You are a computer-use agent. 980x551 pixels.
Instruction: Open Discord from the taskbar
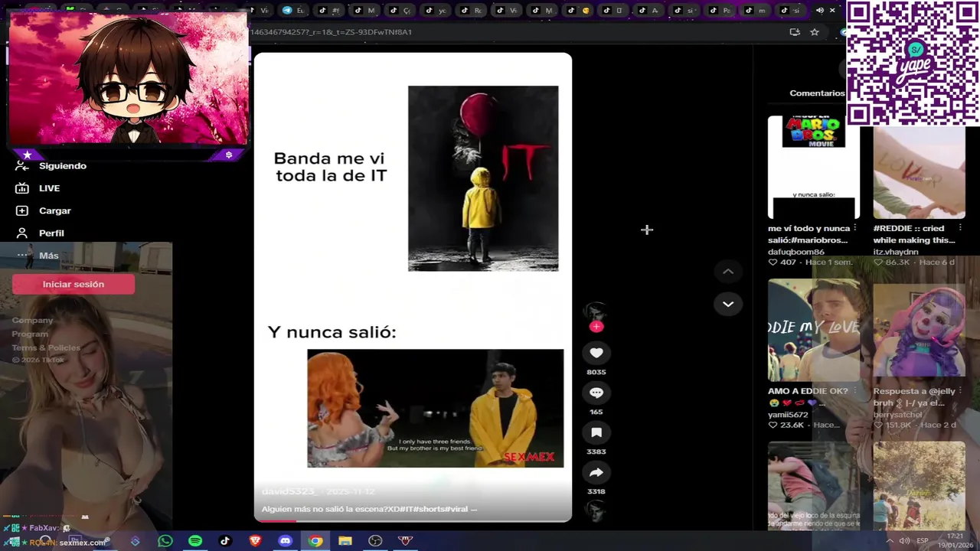[x=285, y=541]
